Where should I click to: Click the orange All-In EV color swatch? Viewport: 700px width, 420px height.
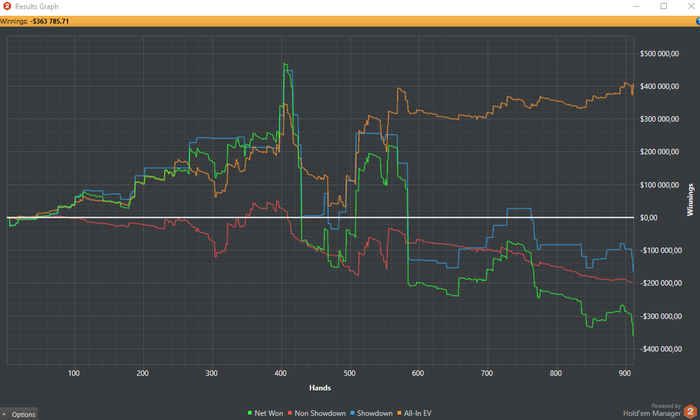tap(399, 413)
